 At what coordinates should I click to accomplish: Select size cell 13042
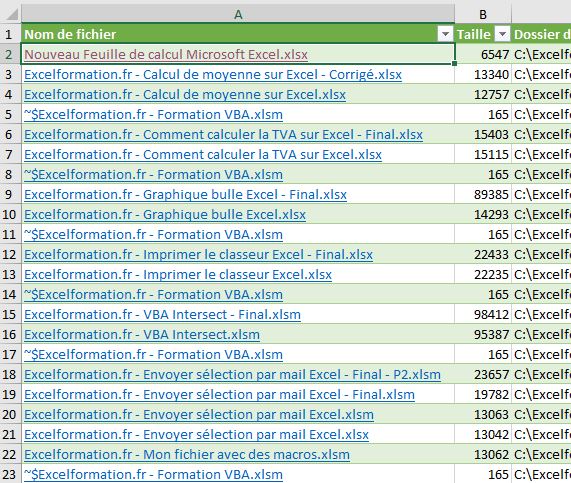click(483, 435)
